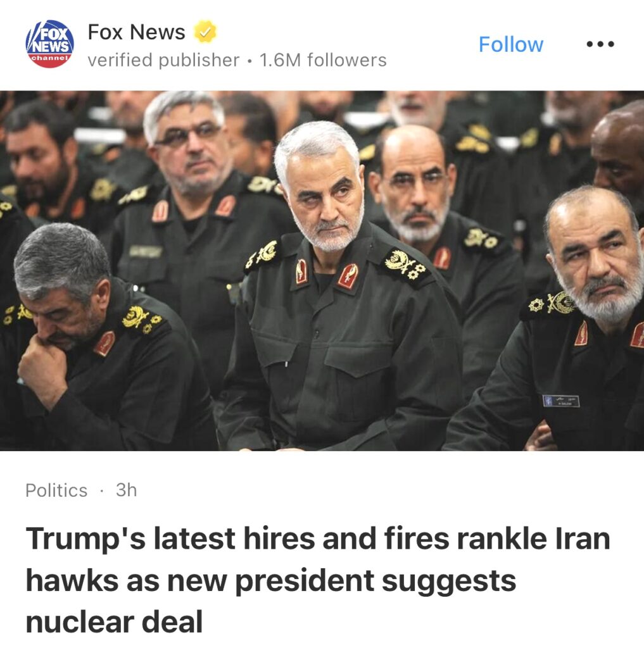Click the words 'nuclear deal' in headline
Viewport: 644px width, 648px height.
(114, 621)
